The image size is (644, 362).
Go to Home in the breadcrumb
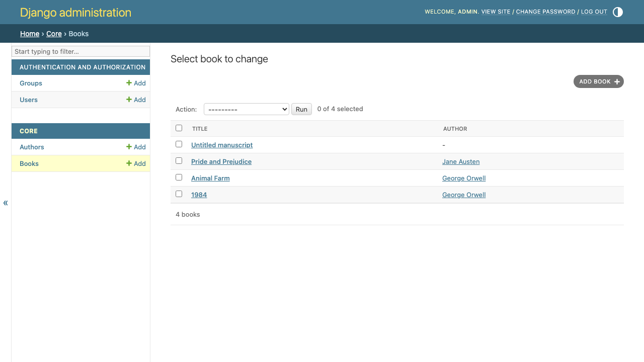pos(30,34)
